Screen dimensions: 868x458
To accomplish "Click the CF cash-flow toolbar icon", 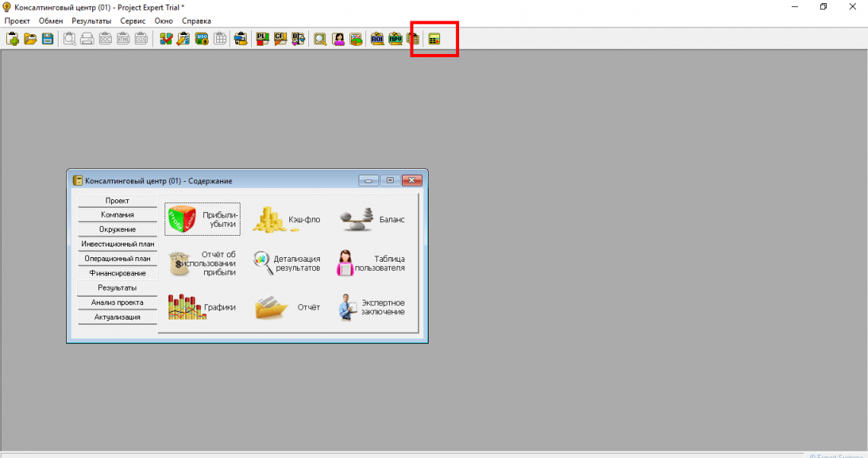I will point(280,39).
